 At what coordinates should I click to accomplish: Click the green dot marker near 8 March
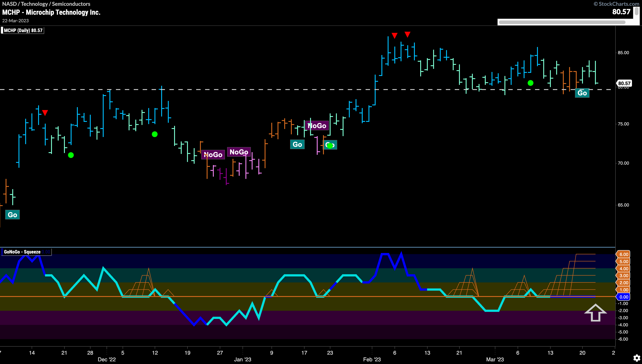pyautogui.click(x=531, y=83)
